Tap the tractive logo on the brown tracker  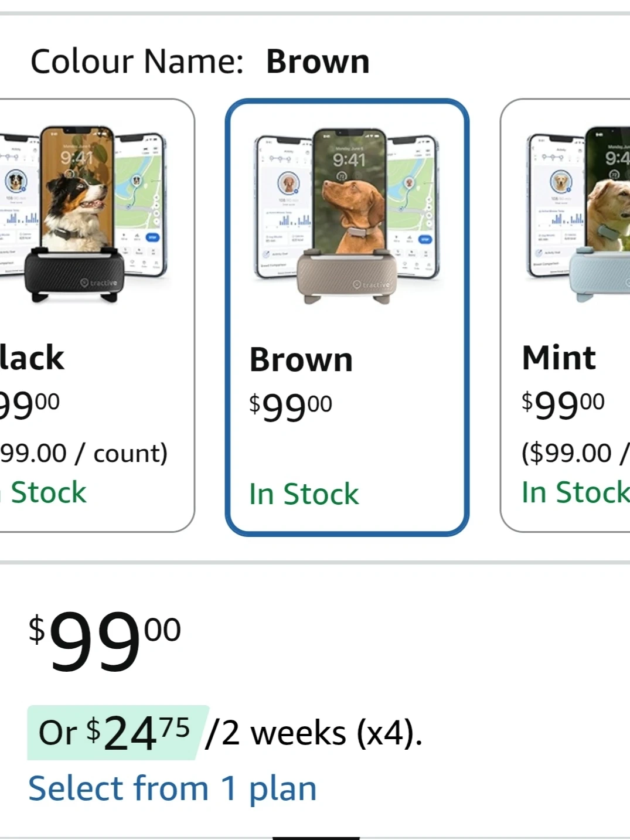pyautogui.click(x=372, y=284)
